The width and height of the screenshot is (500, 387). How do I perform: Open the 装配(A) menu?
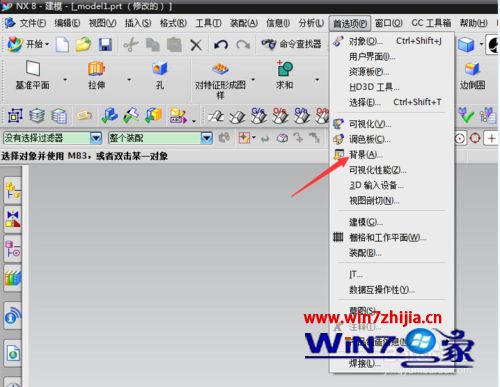coord(244,23)
